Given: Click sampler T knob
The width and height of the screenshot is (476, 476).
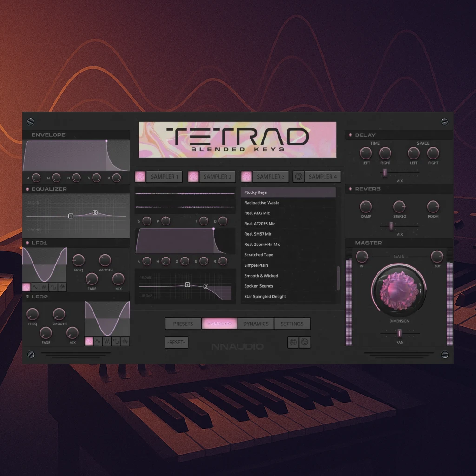Looking at the screenshot, I should [204, 221].
